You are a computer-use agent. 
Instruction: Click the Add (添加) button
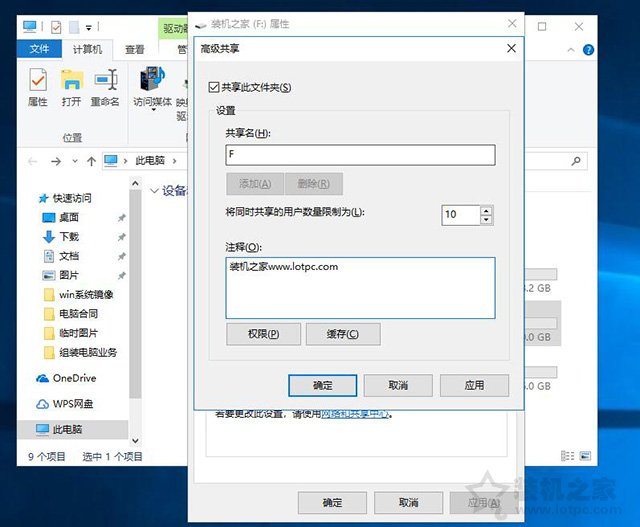click(255, 184)
